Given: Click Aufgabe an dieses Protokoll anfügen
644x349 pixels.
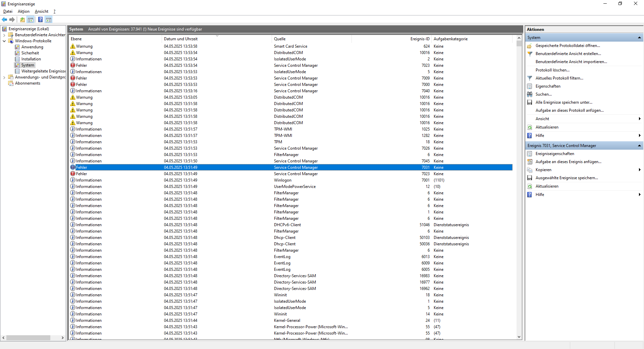Looking at the screenshot, I should (x=570, y=110).
